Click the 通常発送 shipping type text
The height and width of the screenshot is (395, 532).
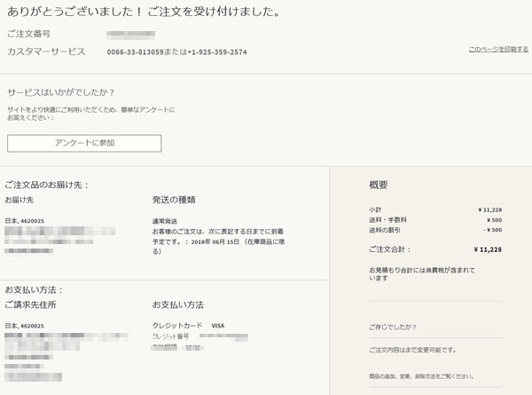tap(167, 220)
